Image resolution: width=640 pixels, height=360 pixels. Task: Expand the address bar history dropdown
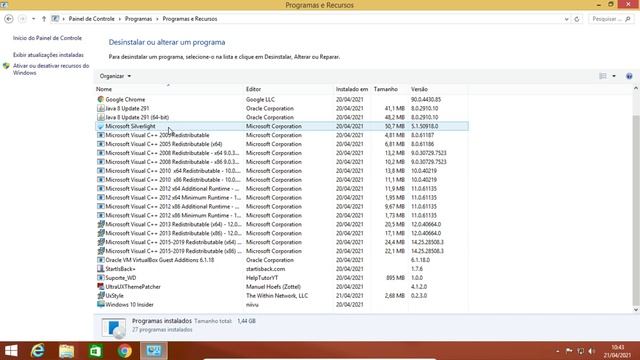point(567,19)
